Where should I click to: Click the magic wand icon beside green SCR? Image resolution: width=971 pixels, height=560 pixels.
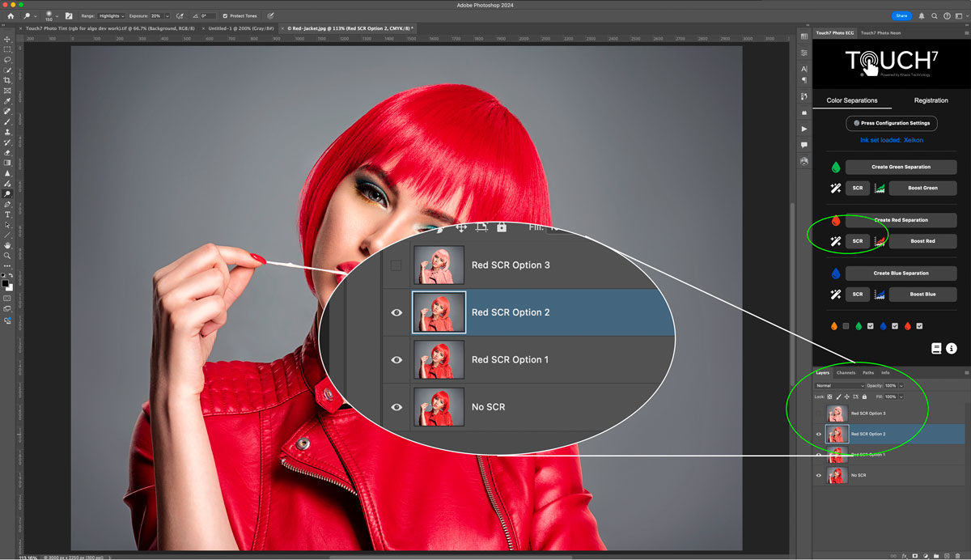click(836, 188)
